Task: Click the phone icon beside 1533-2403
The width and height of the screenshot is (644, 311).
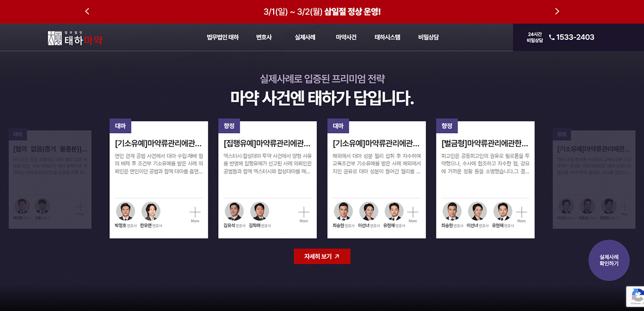Action: 552,37
